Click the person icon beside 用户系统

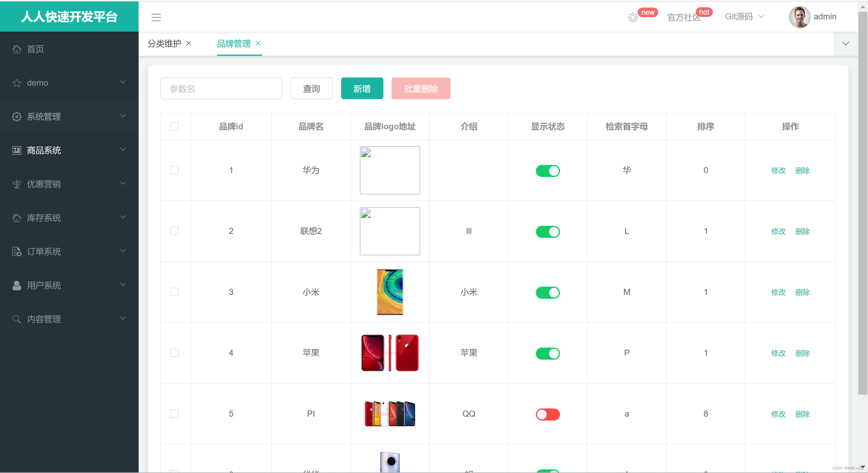coord(17,285)
